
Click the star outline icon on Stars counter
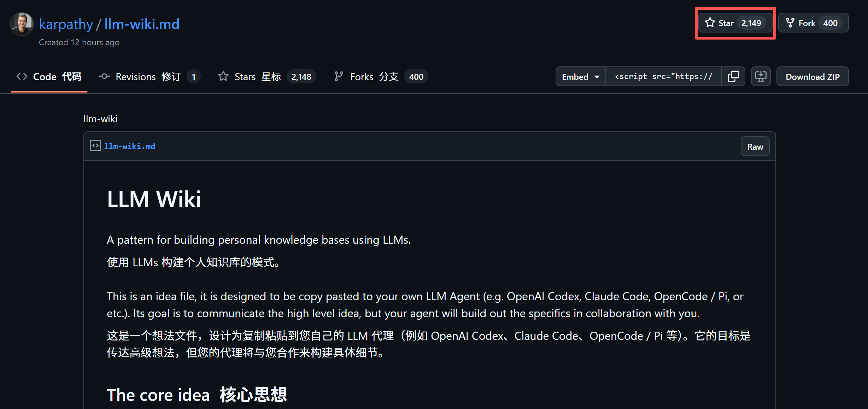click(x=223, y=76)
